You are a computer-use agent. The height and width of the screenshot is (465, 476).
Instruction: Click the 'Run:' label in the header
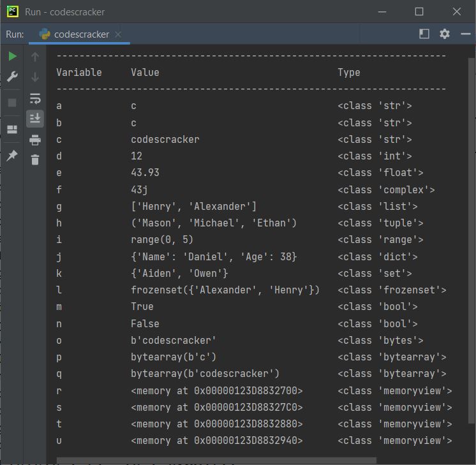[15, 34]
